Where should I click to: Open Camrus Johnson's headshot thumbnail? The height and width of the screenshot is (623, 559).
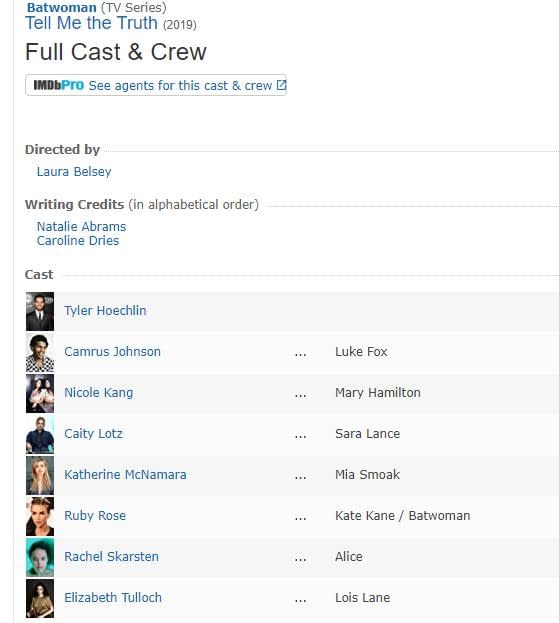click(x=40, y=352)
